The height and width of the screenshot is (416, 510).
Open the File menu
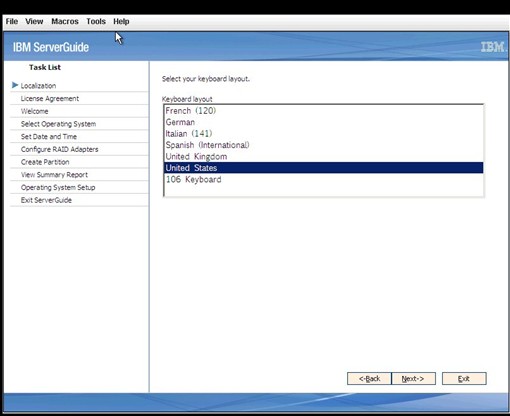12,21
